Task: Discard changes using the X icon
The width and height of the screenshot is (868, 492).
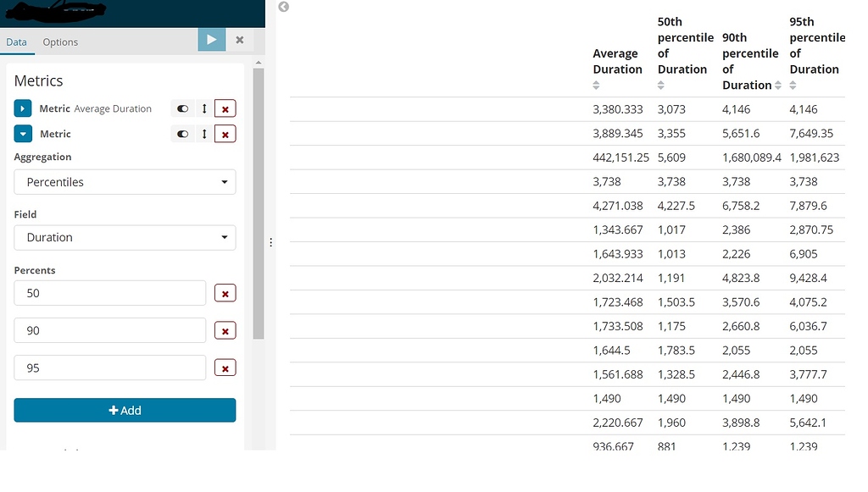Action: point(240,41)
